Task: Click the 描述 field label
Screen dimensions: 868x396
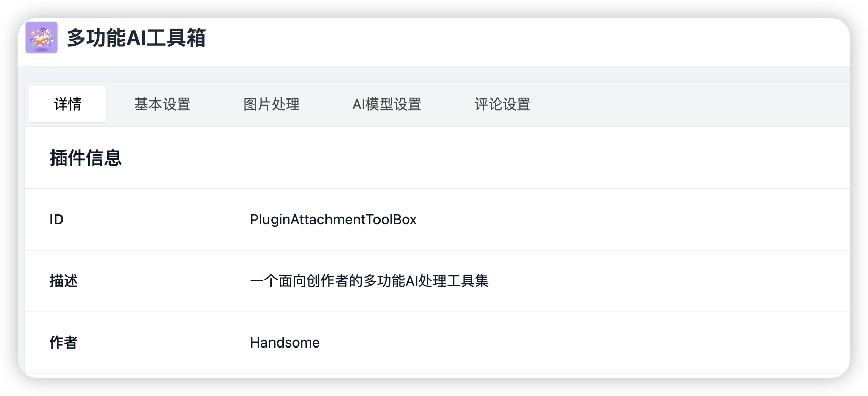Action: coord(64,281)
